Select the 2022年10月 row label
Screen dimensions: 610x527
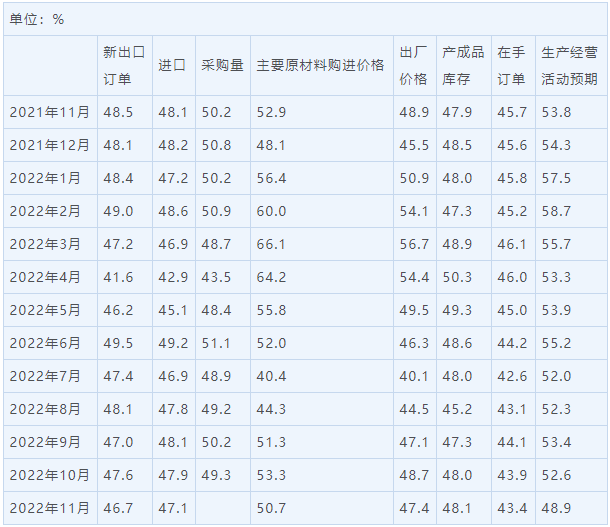pos(49,476)
